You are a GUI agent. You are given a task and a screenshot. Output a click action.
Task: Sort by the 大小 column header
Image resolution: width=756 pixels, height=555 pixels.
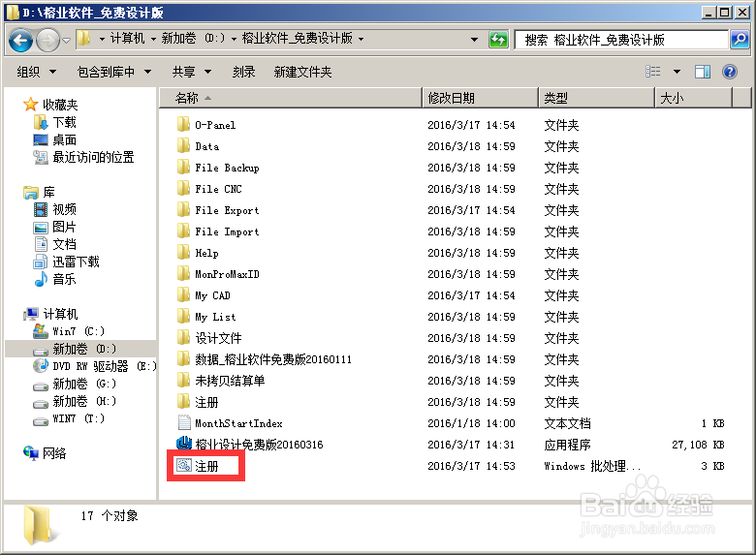pos(694,98)
